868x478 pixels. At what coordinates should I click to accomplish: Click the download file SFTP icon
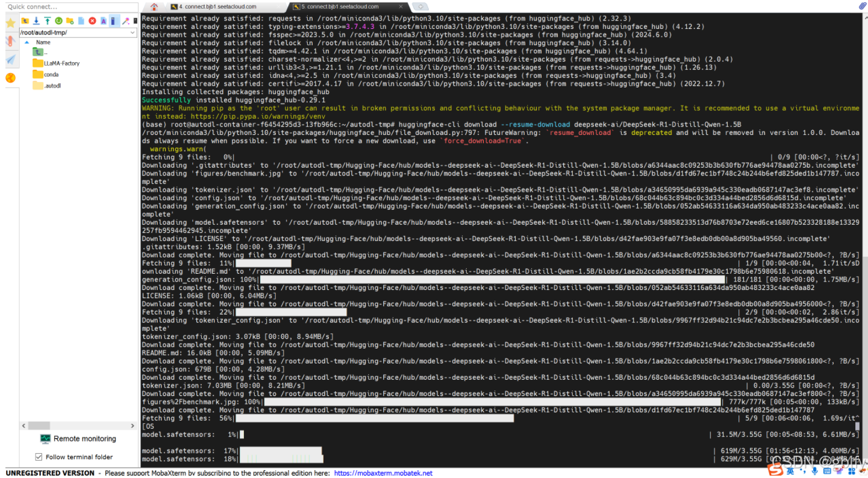coord(36,20)
